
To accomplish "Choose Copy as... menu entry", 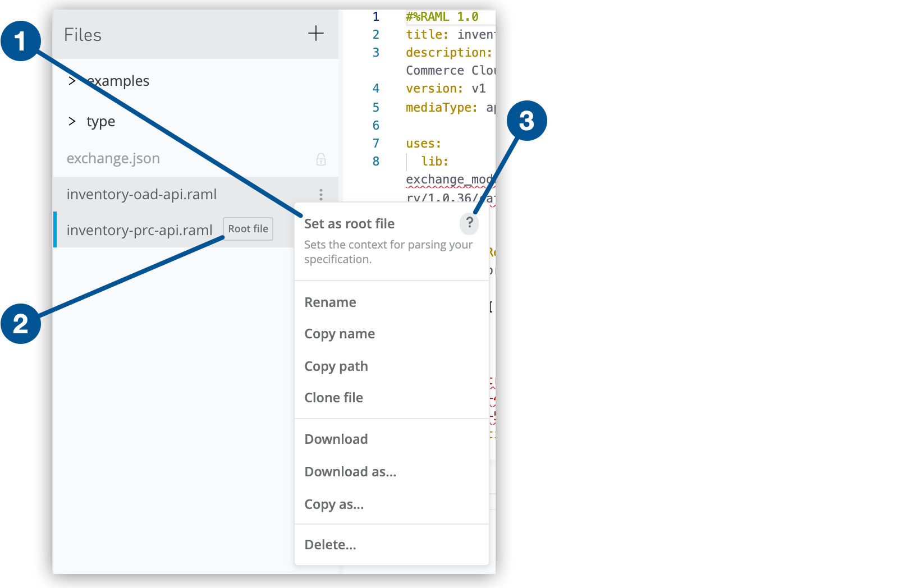I will [334, 504].
